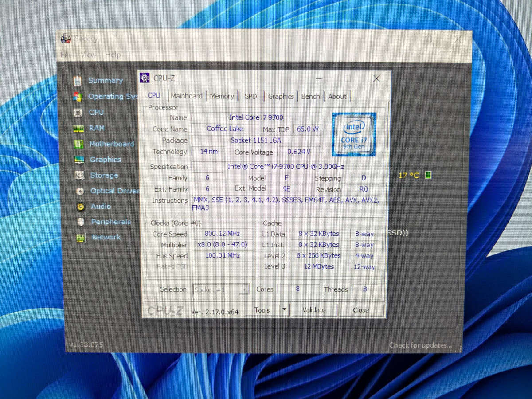Switch to the Bench tab in CPU-Z
Screen dimensions: 532x399
coord(310,96)
